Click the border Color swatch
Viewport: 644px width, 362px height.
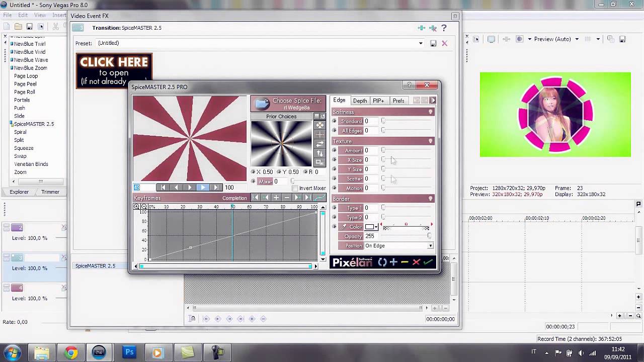point(369,227)
